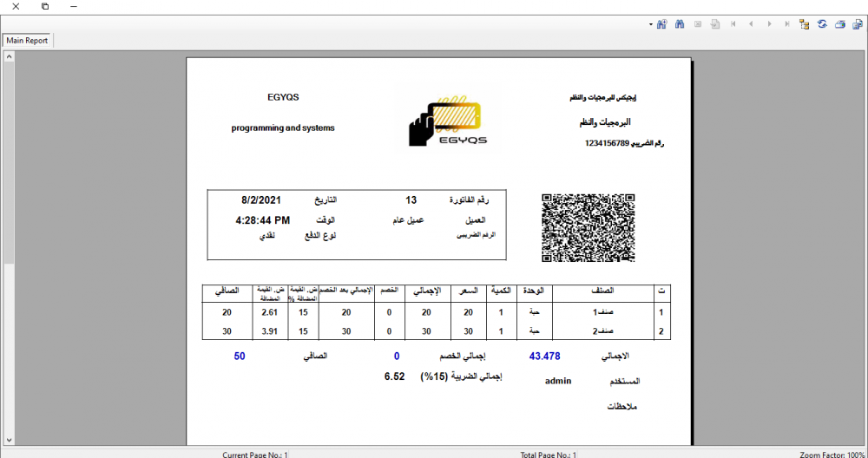Click the 'الكمية' column header

coord(501,291)
